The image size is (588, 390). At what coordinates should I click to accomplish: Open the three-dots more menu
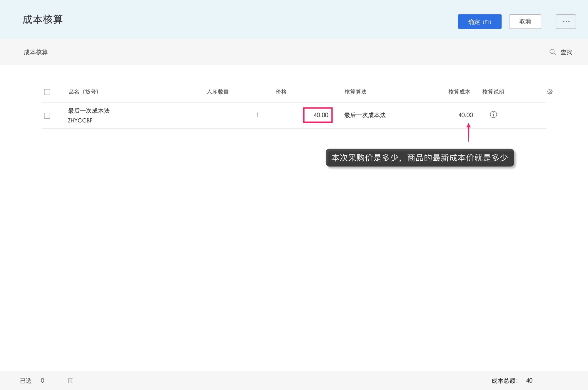[566, 21]
